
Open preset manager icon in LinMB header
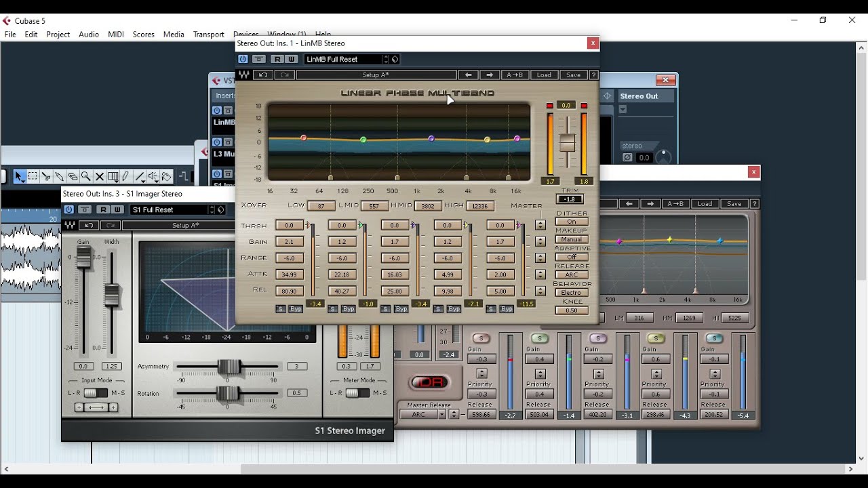coord(395,60)
